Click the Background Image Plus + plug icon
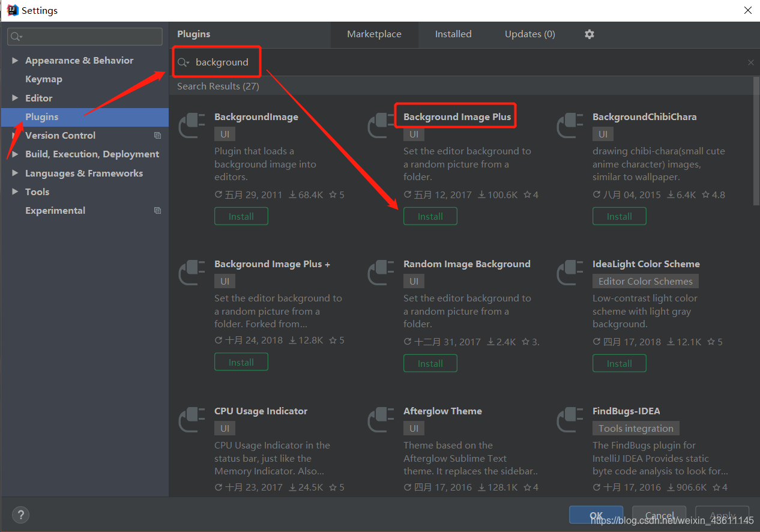Image resolution: width=760 pixels, height=532 pixels. (x=192, y=273)
